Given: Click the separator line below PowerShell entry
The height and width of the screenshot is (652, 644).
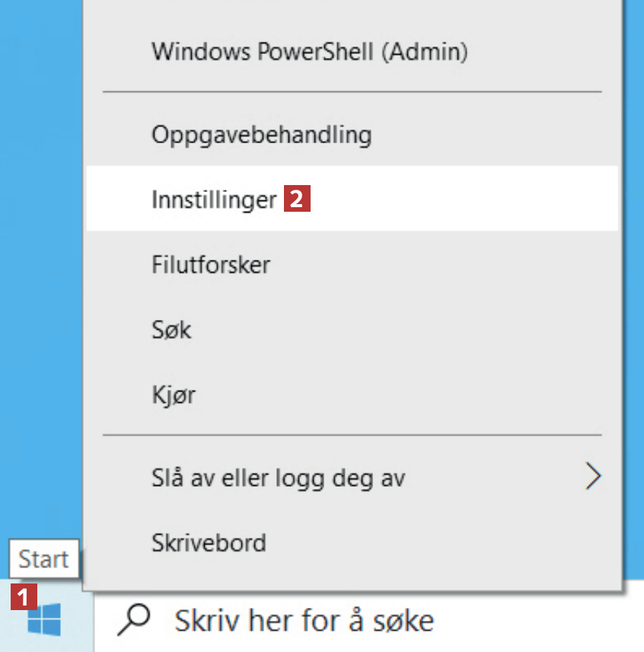Looking at the screenshot, I should [x=352, y=92].
